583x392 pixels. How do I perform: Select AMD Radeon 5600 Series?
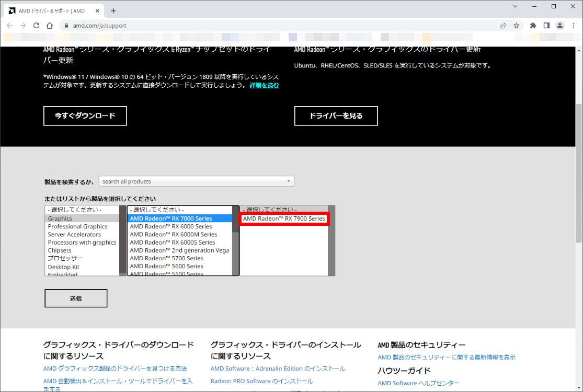180,266
